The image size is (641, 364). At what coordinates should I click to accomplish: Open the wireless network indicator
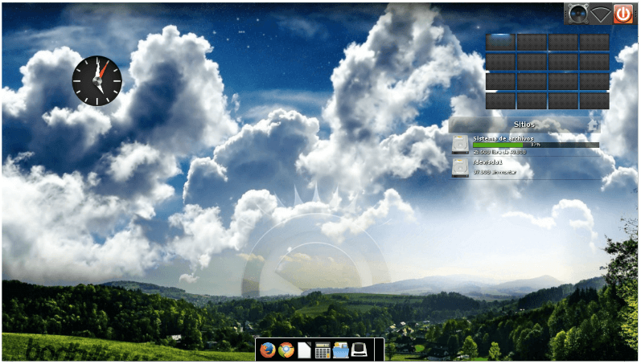coord(599,14)
